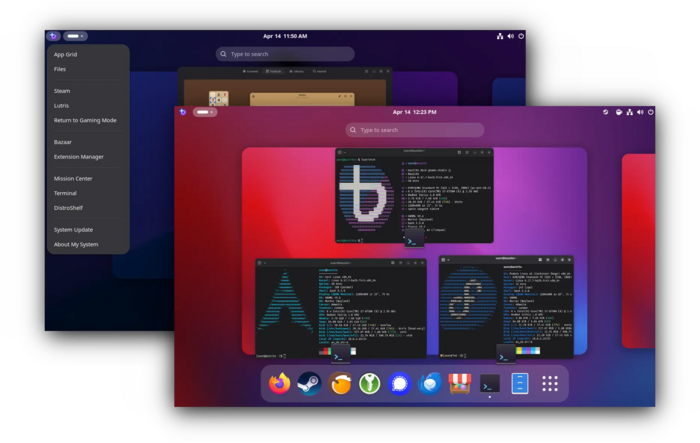Image resolution: width=700 pixels, height=443 pixels.
Task: Click the 11:50 AM clock in top bar
Action: [x=286, y=36]
